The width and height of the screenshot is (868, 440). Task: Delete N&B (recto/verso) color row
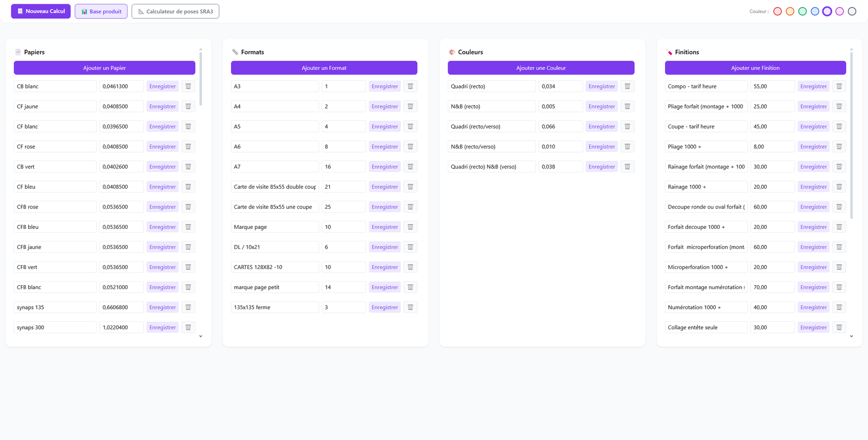click(x=627, y=146)
